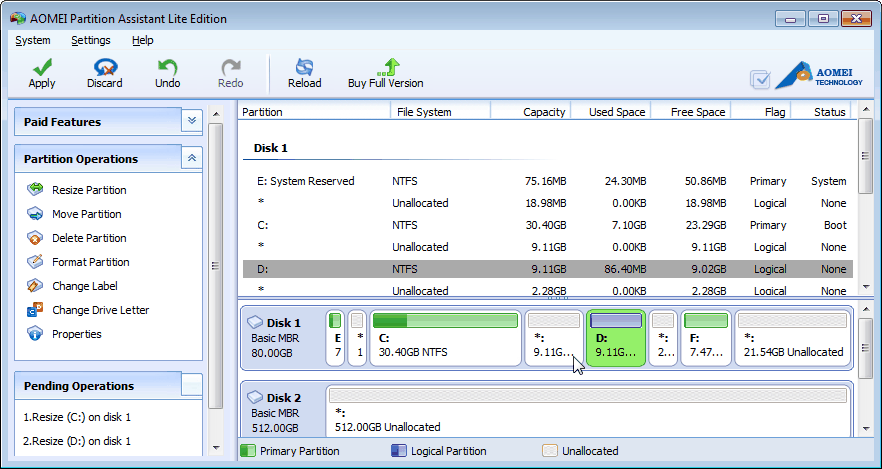The image size is (882, 469).
Task: Select the C: 30.40GB NTFS block
Action: click(445, 339)
